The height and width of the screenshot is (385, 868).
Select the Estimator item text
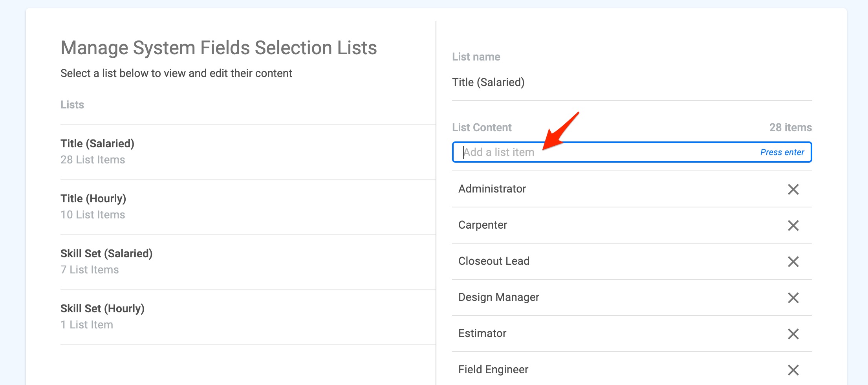(482, 334)
